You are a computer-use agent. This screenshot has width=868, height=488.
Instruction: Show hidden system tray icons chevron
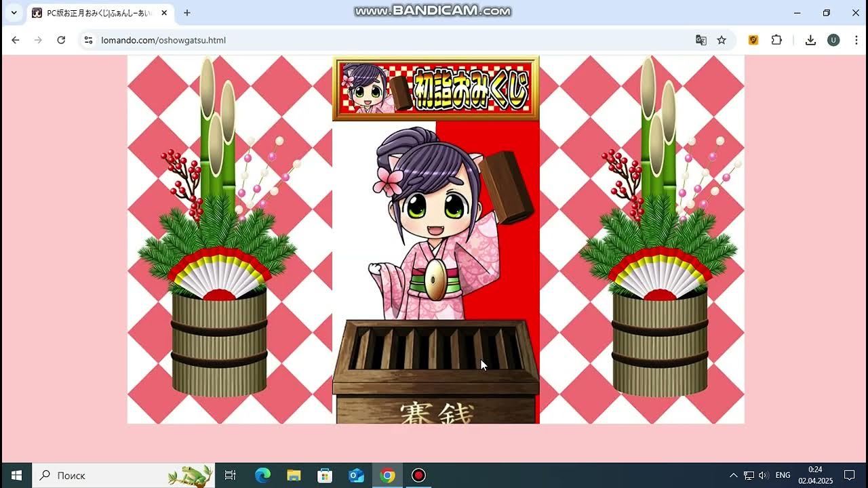[733, 475]
